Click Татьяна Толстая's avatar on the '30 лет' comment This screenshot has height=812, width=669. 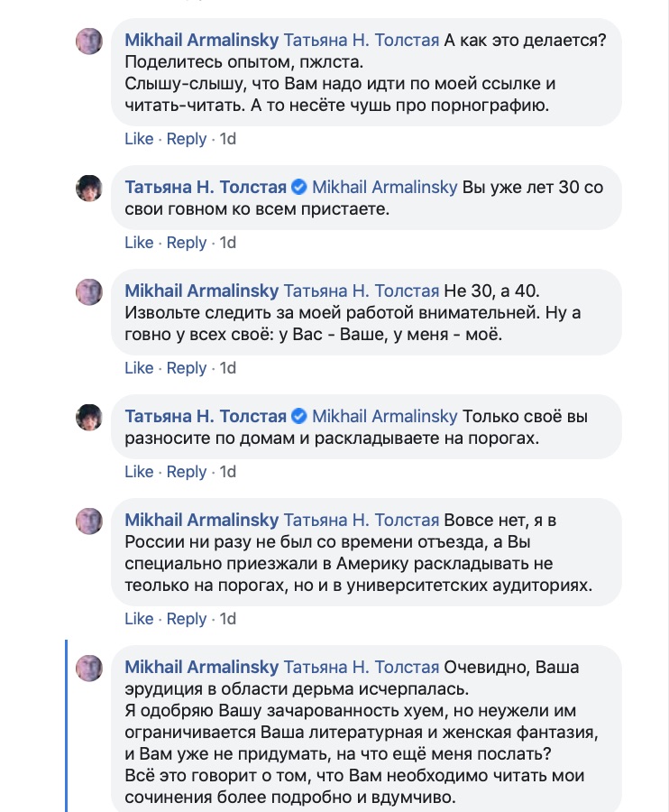pos(89,188)
